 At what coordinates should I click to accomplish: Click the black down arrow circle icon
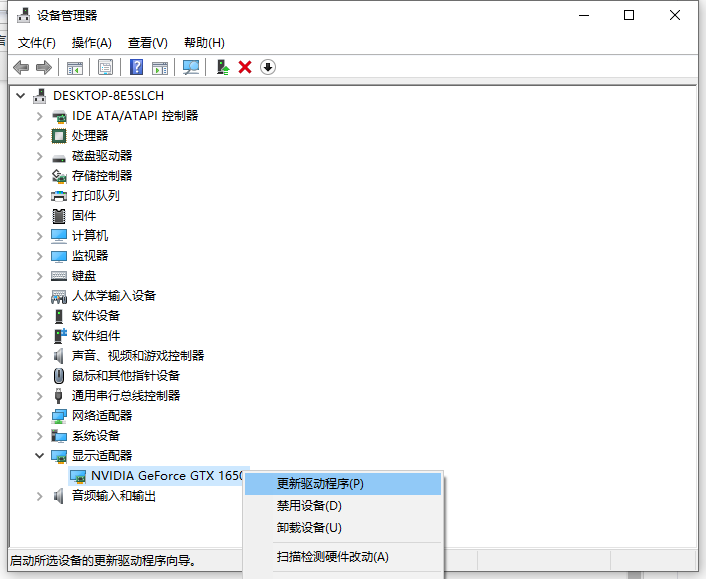pyautogui.click(x=267, y=67)
